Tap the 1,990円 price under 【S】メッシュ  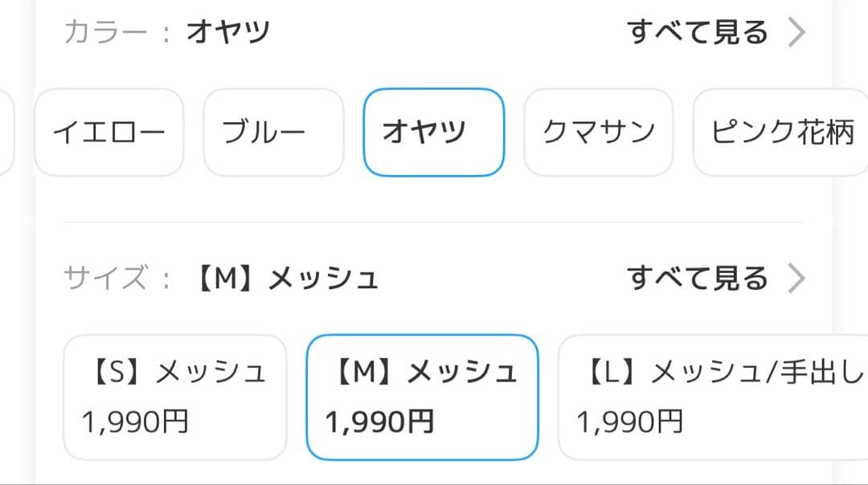click(x=135, y=422)
